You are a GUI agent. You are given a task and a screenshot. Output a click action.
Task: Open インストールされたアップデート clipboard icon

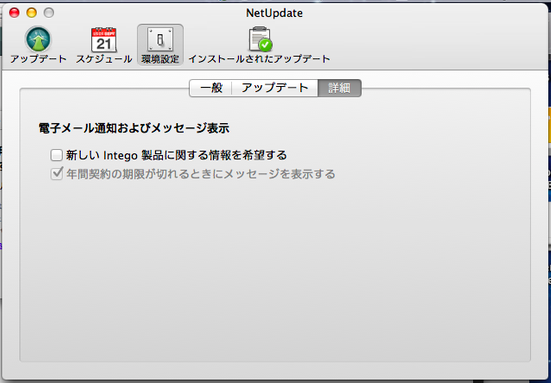(x=260, y=39)
